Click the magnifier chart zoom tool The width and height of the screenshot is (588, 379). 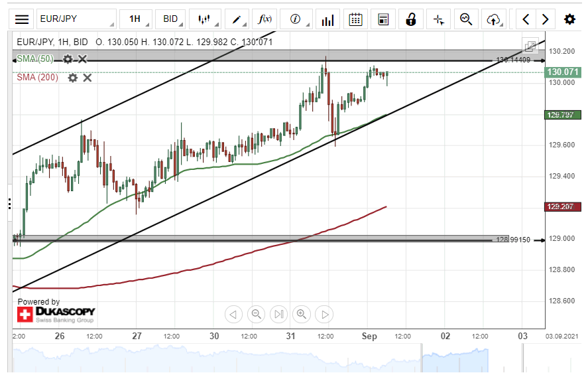(x=466, y=19)
